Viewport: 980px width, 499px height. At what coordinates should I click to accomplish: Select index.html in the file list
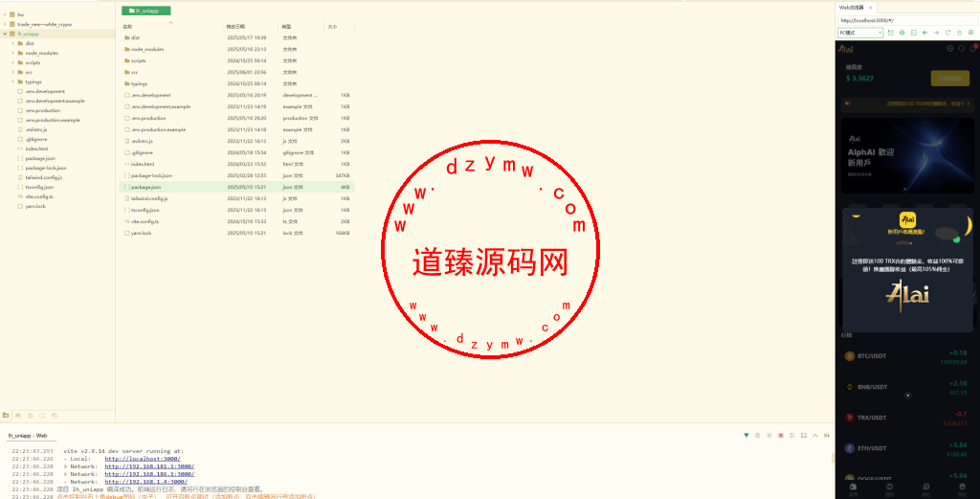[x=237, y=164]
